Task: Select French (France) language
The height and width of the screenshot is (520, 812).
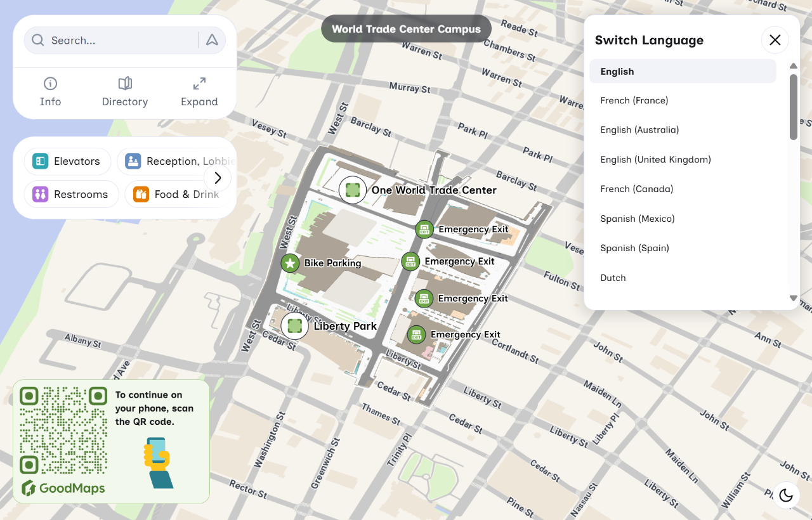Action: coord(683,100)
